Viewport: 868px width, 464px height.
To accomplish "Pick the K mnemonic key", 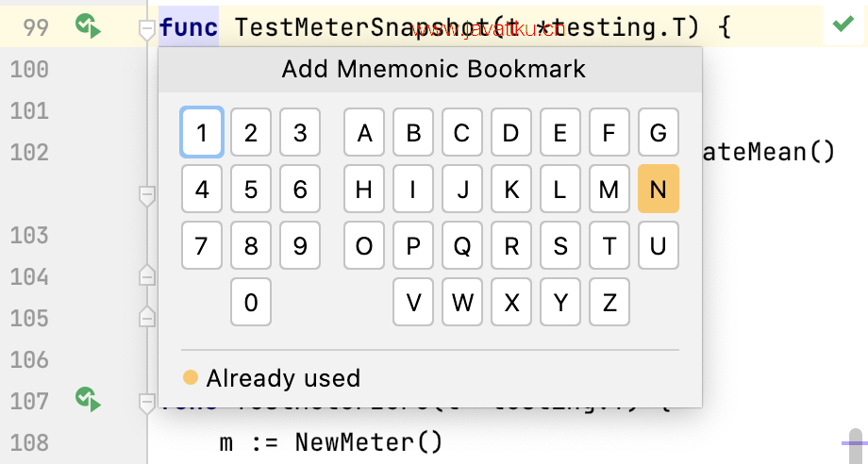I will click(x=511, y=189).
